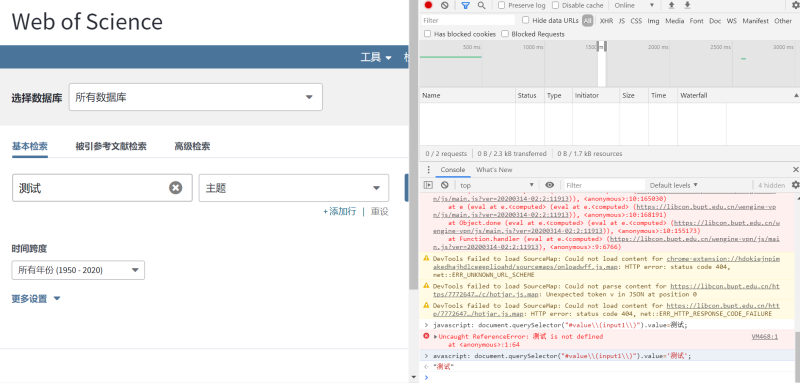This screenshot has height=383, width=800.
Task: Filter by WS requests
Action: 732,21
